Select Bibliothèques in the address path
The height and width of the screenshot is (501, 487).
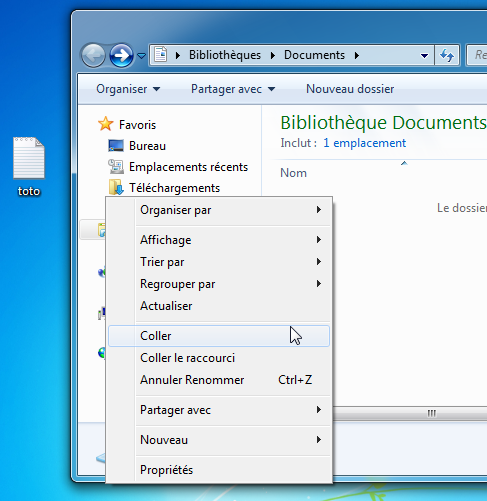tap(225, 55)
